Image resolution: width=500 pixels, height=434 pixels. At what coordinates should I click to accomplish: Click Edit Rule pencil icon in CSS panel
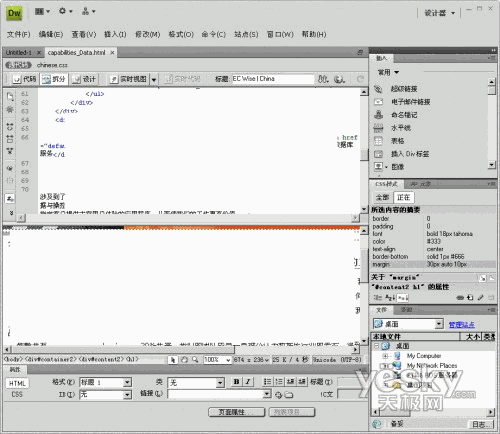pos(480,298)
